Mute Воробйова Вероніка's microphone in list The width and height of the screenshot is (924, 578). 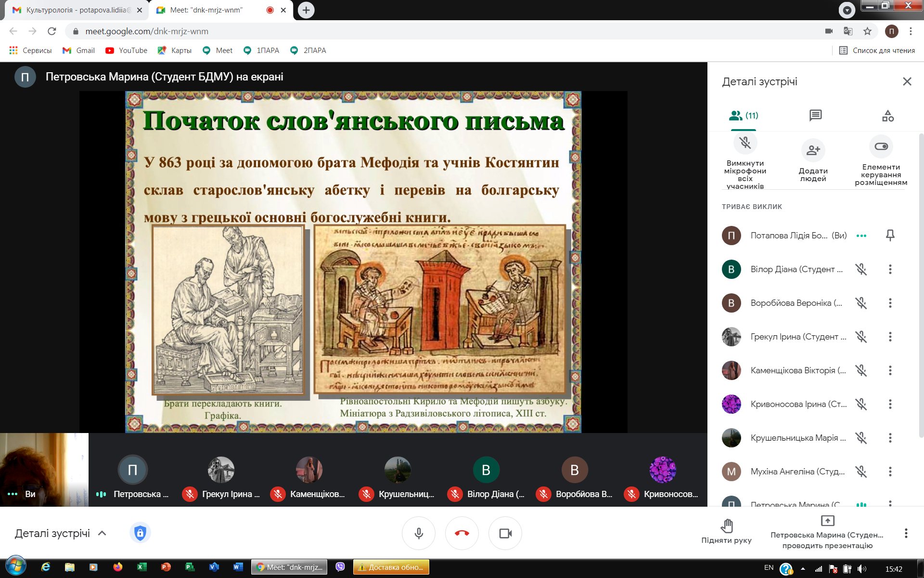pos(861,303)
